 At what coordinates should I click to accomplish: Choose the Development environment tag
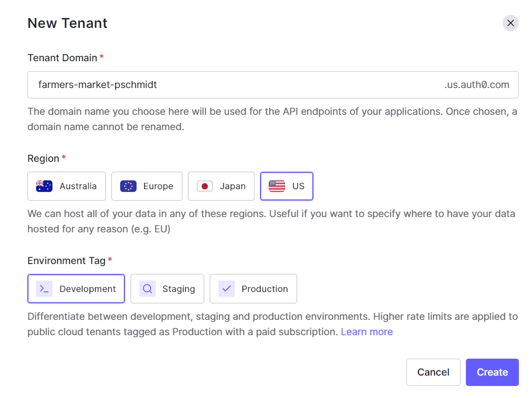[76, 289]
